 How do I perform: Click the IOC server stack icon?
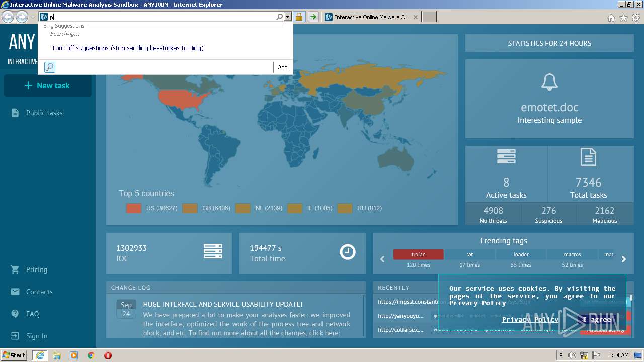213,251
